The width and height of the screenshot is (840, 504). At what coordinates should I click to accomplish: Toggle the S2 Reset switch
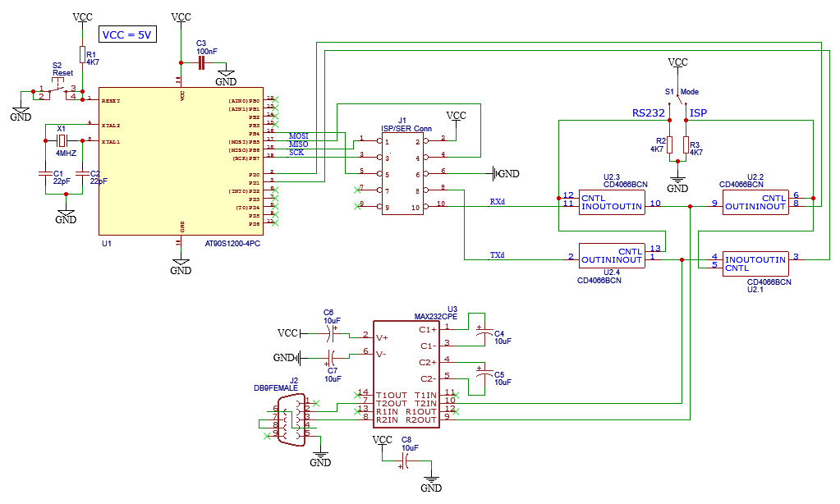[57, 90]
